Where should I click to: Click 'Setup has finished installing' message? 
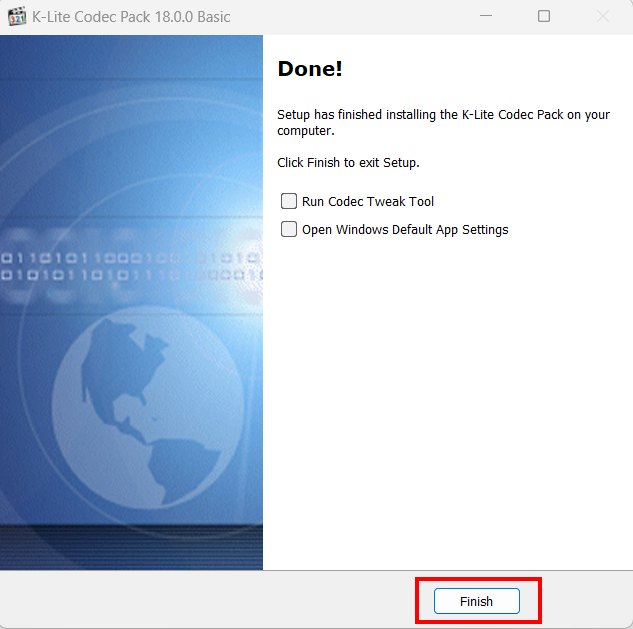(443, 122)
